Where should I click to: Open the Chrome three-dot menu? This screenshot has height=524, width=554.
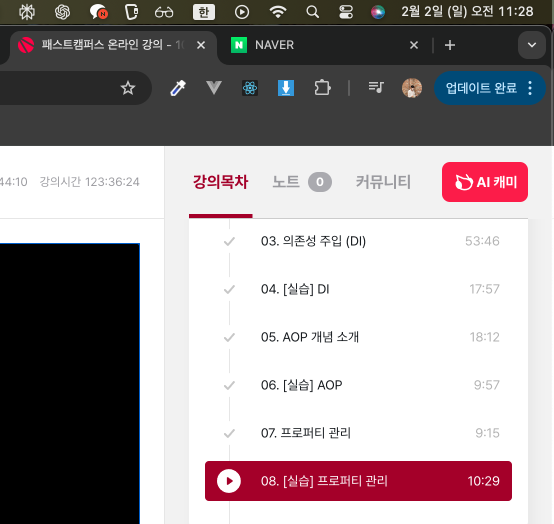point(530,88)
